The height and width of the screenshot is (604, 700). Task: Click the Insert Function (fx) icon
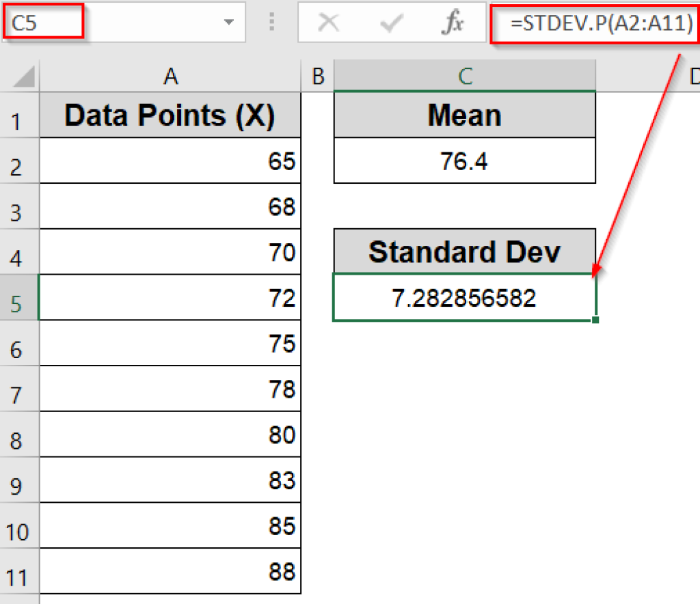(x=450, y=23)
